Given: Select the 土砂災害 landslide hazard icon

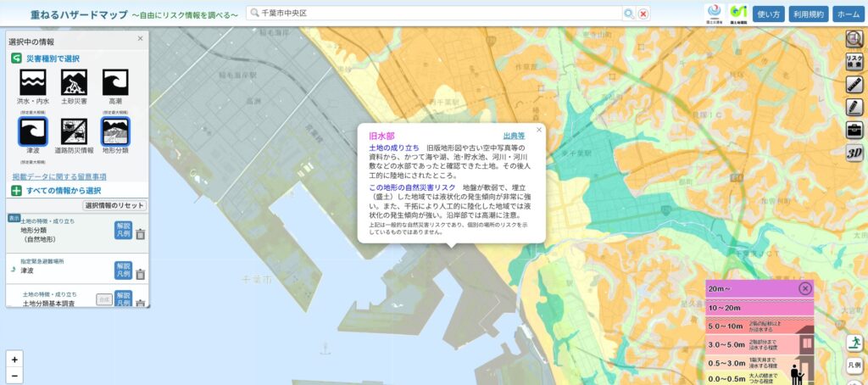Looking at the screenshot, I should click(75, 82).
